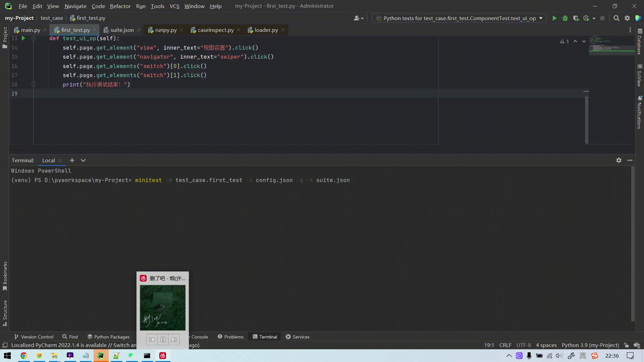Expand the run configuration dropdown
This screenshot has width=644, height=362.
coord(541,18)
